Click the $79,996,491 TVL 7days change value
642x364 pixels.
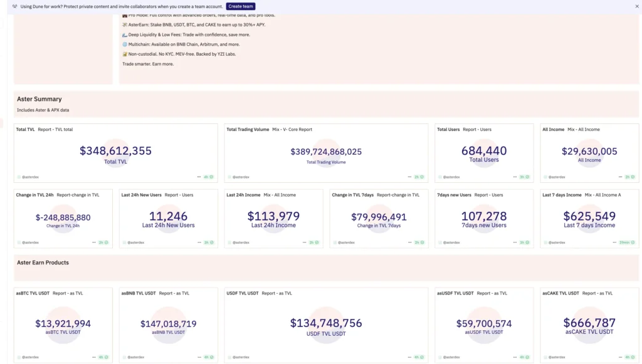pyautogui.click(x=379, y=217)
